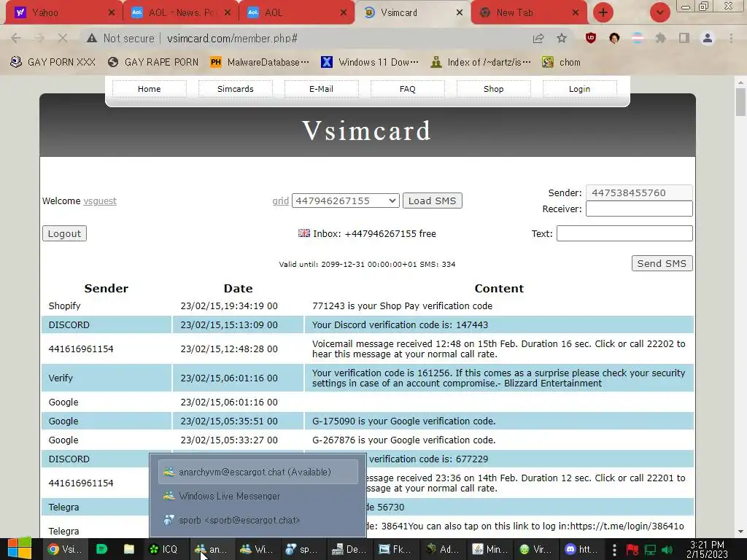Show taskbar overflow three-dot menu
Screen dimensions: 747x560
614,550
